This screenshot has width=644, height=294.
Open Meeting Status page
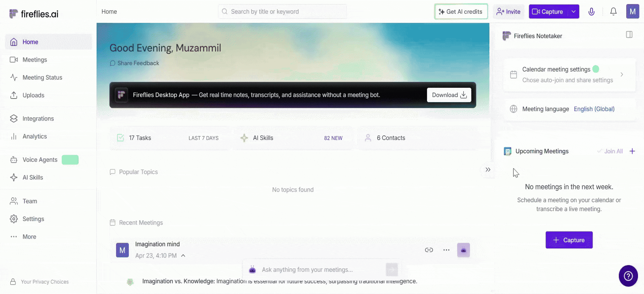point(49,77)
